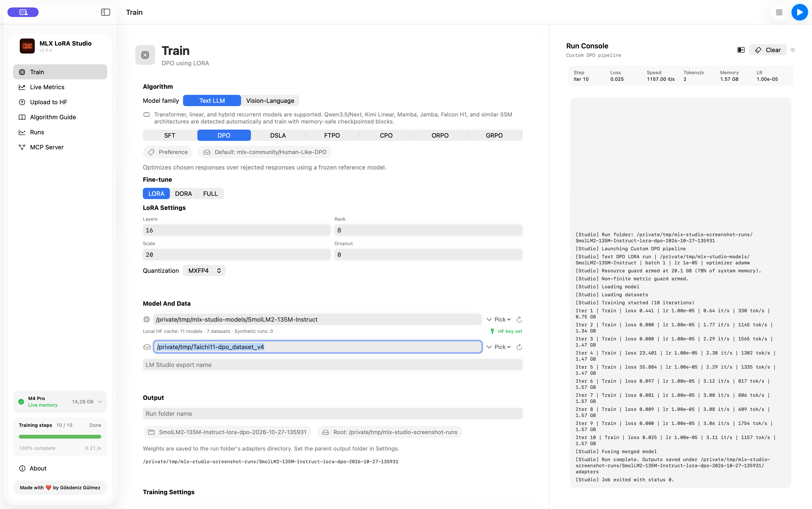Open the MLX LoRA Studio app logo
The height and width of the screenshot is (509, 812).
pos(27,46)
